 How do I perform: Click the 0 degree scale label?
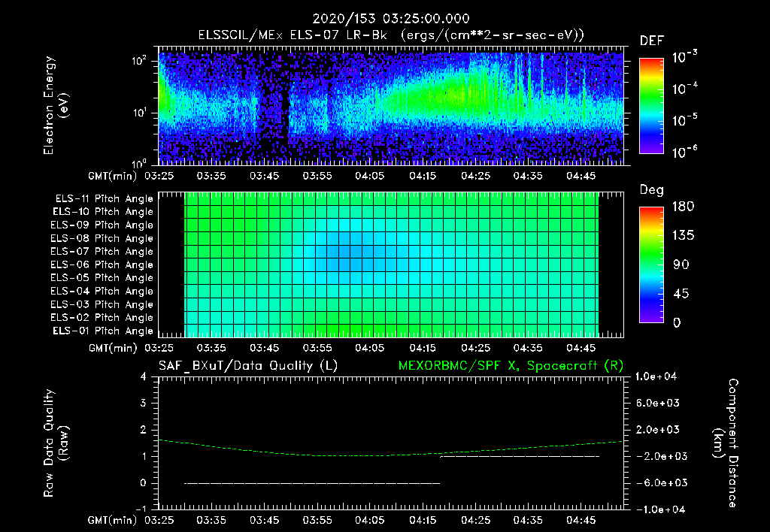point(677,322)
